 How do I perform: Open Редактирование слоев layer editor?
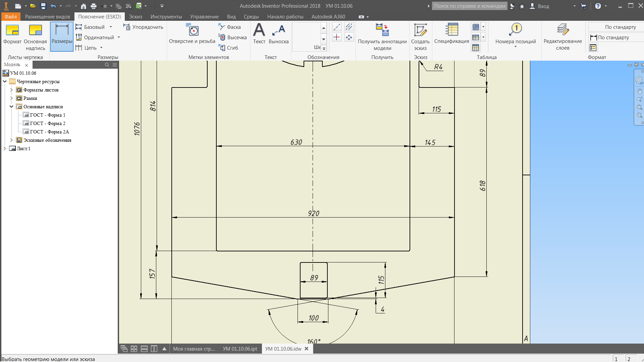(562, 30)
